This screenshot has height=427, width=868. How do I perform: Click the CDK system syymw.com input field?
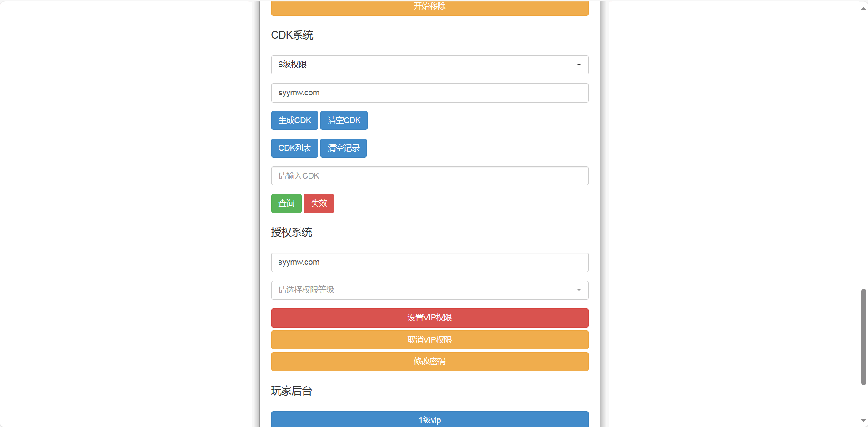click(429, 93)
